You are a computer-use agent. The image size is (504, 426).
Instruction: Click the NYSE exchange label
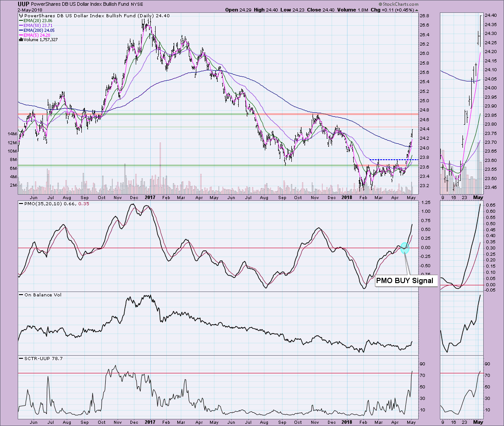(x=137, y=4)
